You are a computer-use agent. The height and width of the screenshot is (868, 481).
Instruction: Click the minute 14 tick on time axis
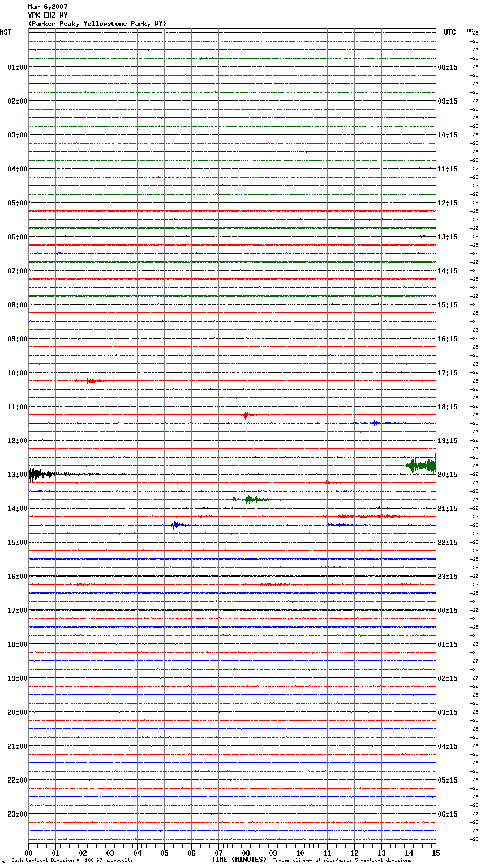pos(409,853)
